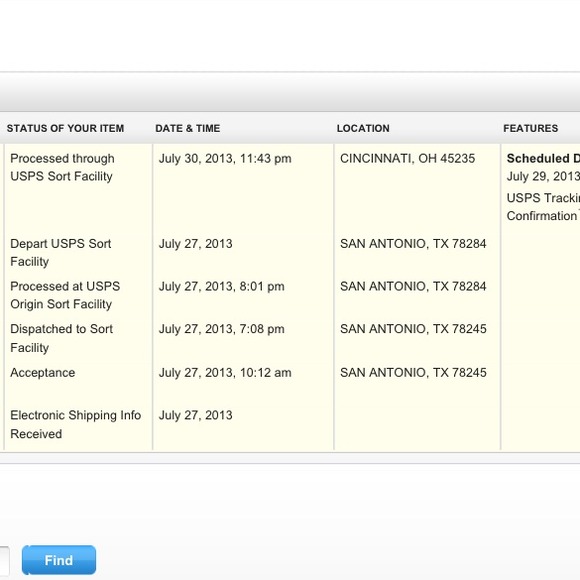Select the 'July 27, 2013, 8:01 pm' date cell
Screen dimensions: 580x580
222,287
